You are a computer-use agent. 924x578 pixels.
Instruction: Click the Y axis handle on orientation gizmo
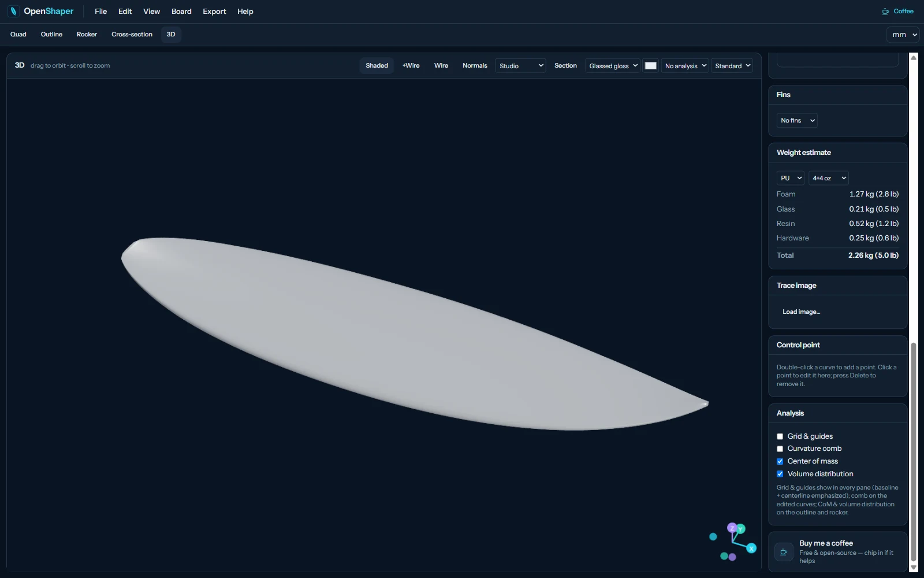tap(740, 529)
